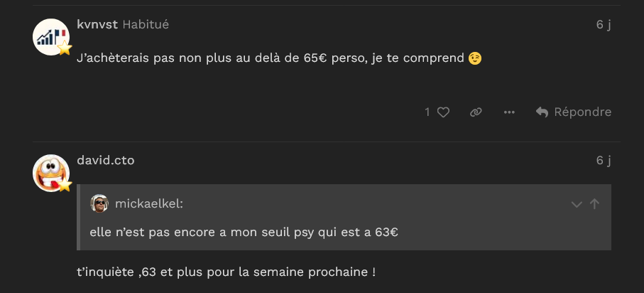Like kvnvst's post with the heart icon
This screenshot has width=644, height=293.
point(443,112)
